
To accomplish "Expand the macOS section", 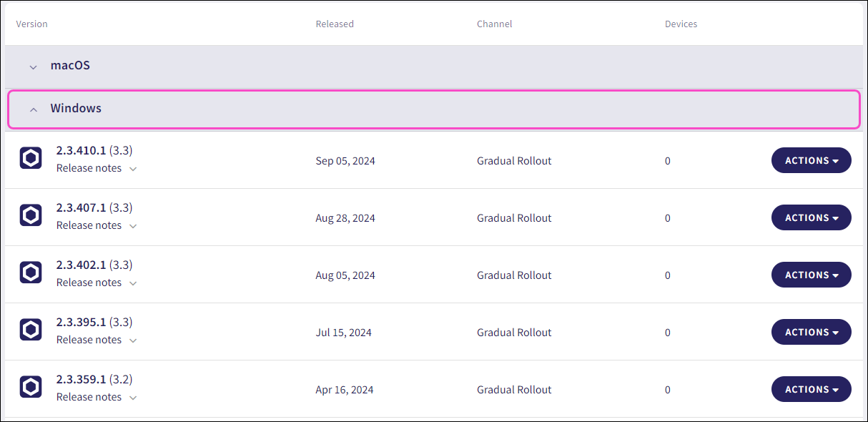I will pos(33,67).
